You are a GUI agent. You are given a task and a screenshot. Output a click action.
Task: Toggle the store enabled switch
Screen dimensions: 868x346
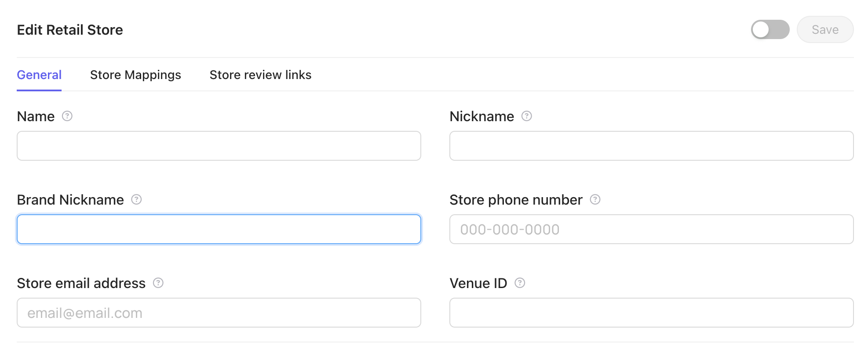tap(770, 29)
